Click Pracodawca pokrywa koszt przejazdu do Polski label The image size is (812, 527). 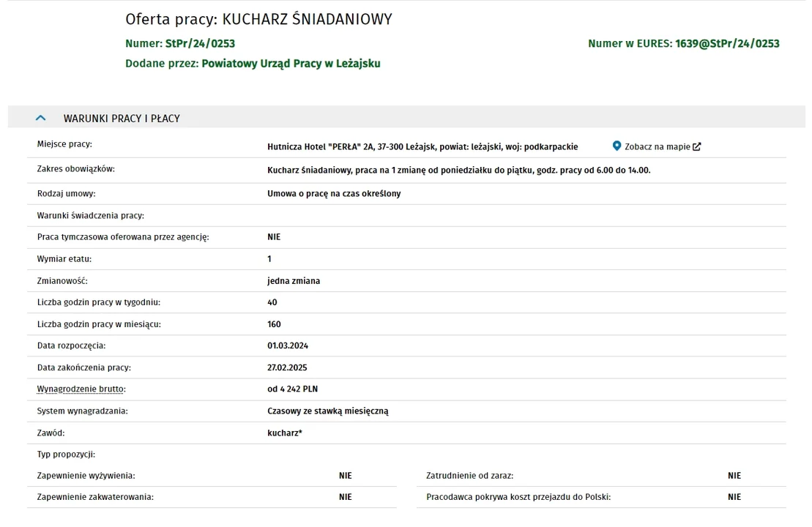[x=518, y=497]
